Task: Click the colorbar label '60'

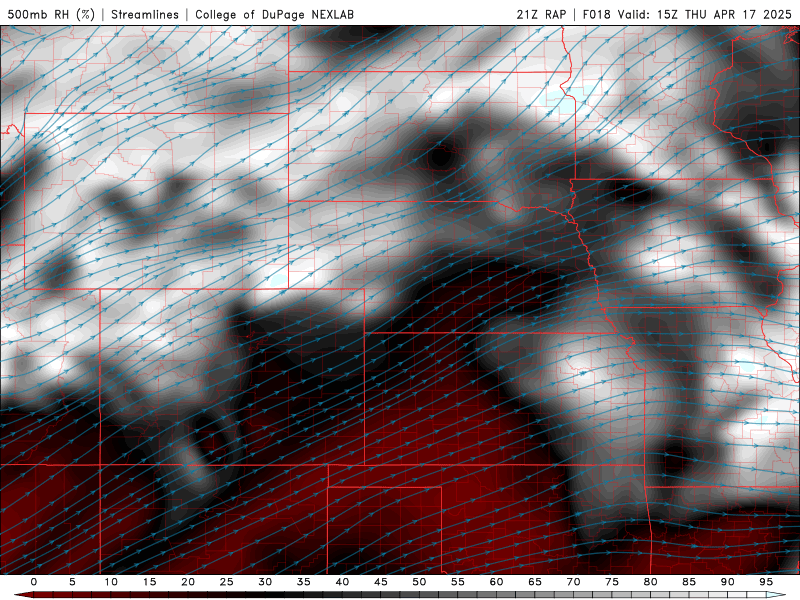Action: coord(496,582)
